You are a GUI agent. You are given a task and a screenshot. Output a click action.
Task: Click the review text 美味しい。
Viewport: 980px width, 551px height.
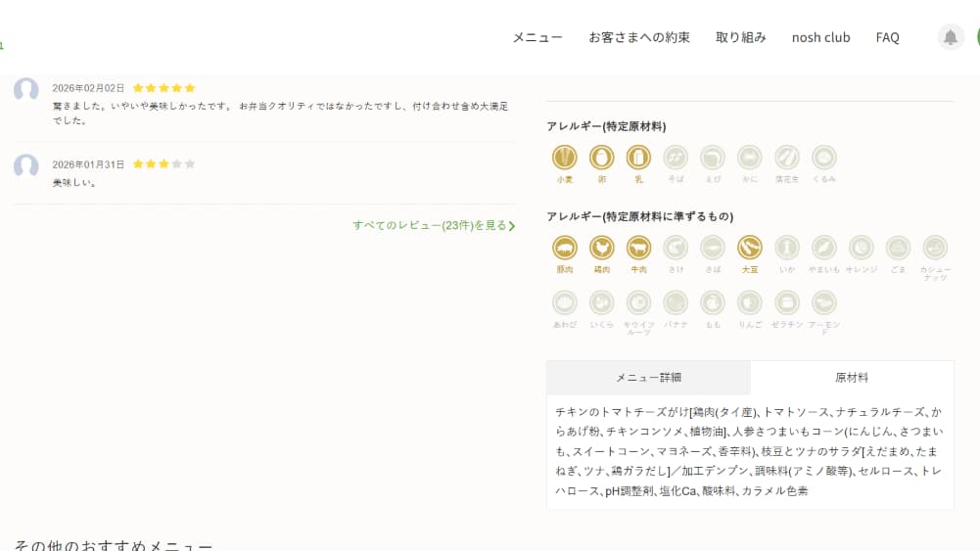74,182
